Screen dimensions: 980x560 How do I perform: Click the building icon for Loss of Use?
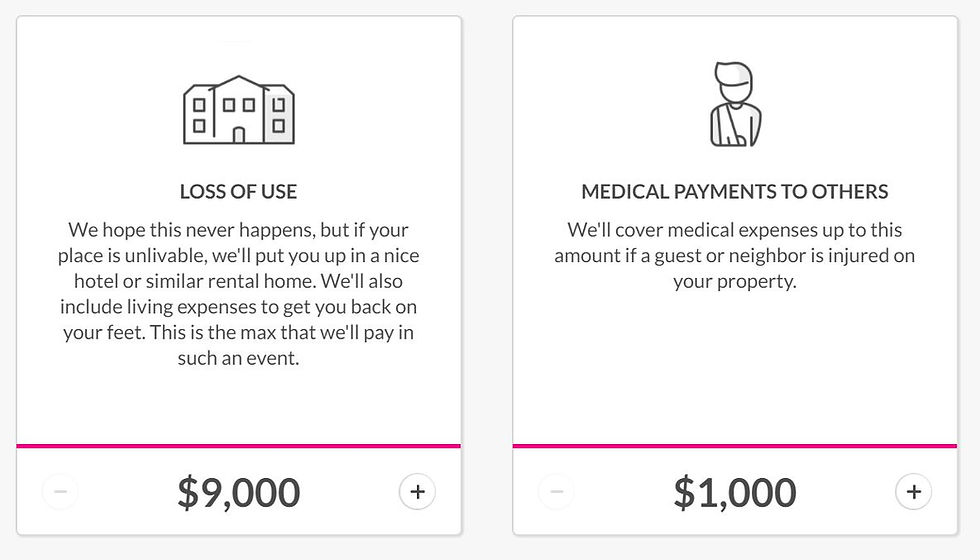pos(239,110)
